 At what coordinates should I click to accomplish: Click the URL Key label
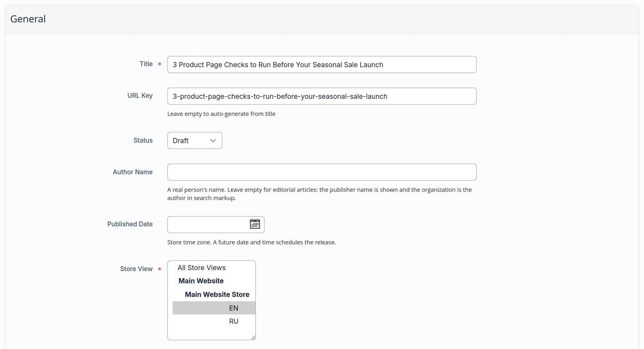(140, 96)
